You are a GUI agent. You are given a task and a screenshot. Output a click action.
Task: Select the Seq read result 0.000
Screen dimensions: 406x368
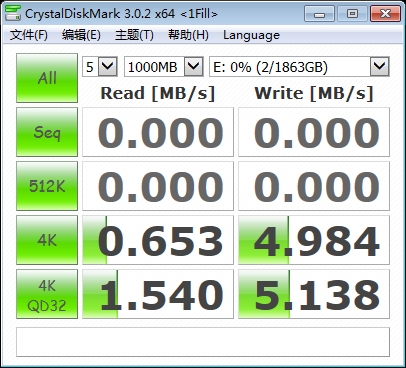point(158,132)
